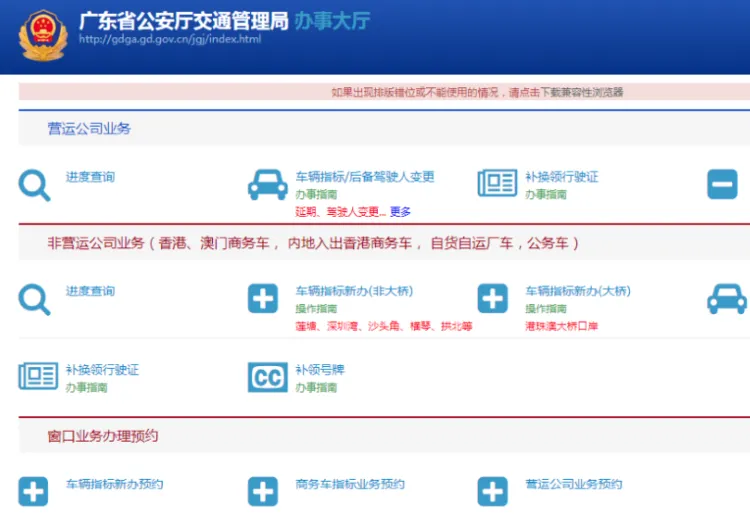
Task: Click plus icon for 车辆指标新办(大桥)
Action: click(492, 298)
